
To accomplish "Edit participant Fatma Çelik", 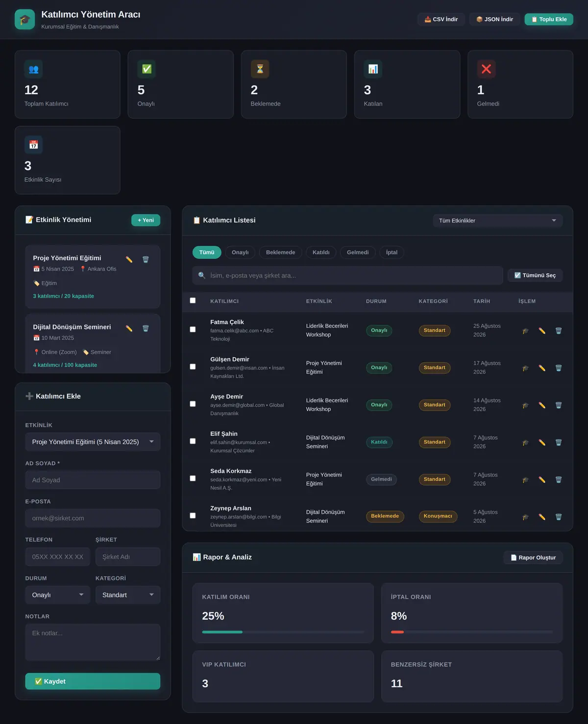I will (x=542, y=331).
